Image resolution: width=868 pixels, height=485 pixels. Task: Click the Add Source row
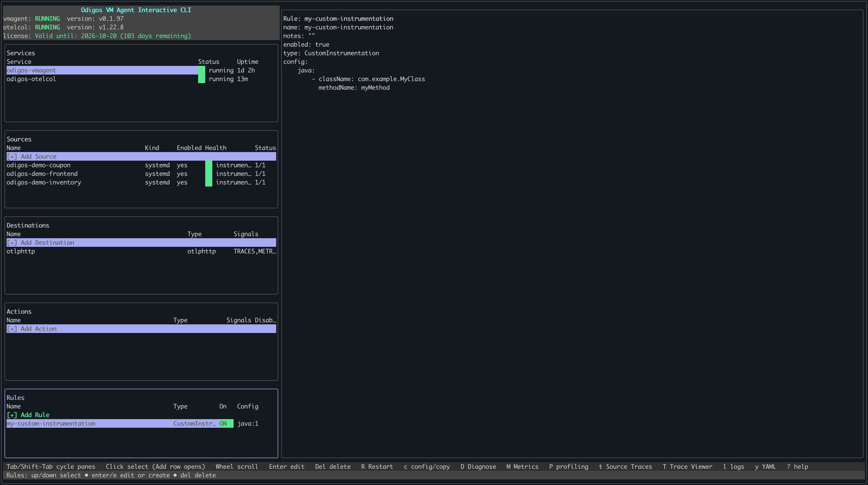point(141,156)
